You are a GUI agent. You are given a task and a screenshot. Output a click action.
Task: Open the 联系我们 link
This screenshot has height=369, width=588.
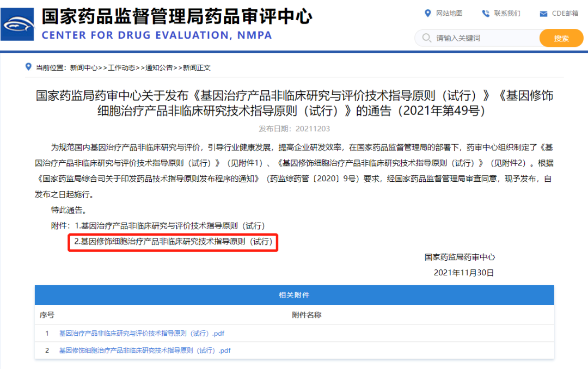coord(507,14)
